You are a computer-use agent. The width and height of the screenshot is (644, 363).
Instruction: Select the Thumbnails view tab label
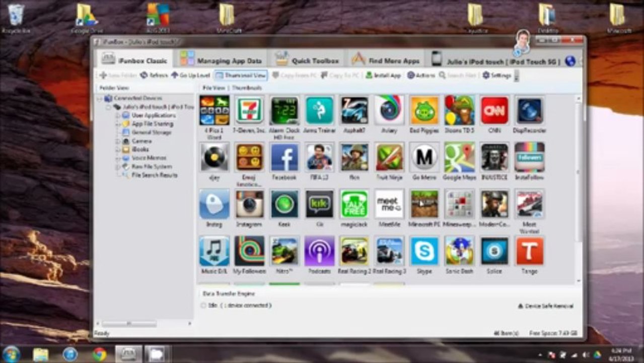[247, 88]
